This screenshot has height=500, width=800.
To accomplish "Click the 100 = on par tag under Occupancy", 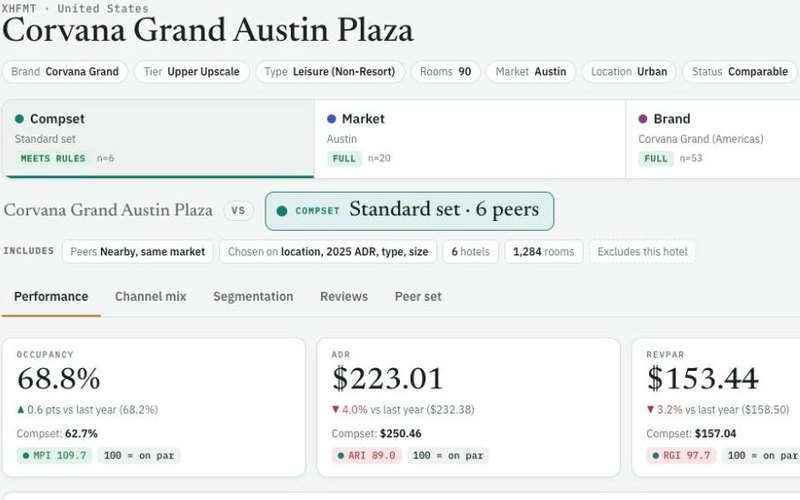I will [x=139, y=455].
